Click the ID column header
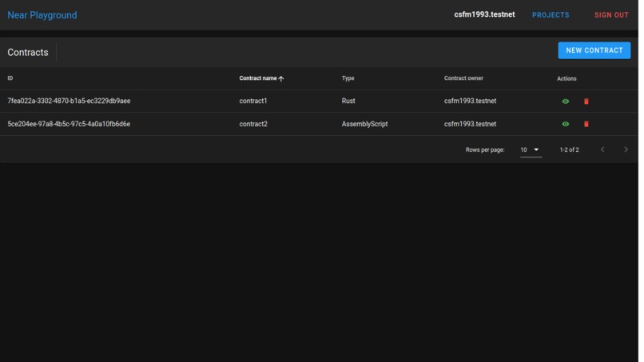Screen dimensions: 644x362 pyautogui.click(x=10, y=78)
